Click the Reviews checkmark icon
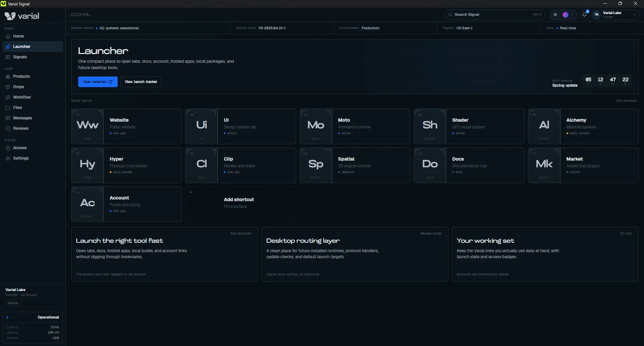The height and width of the screenshot is (346, 644). click(8, 128)
